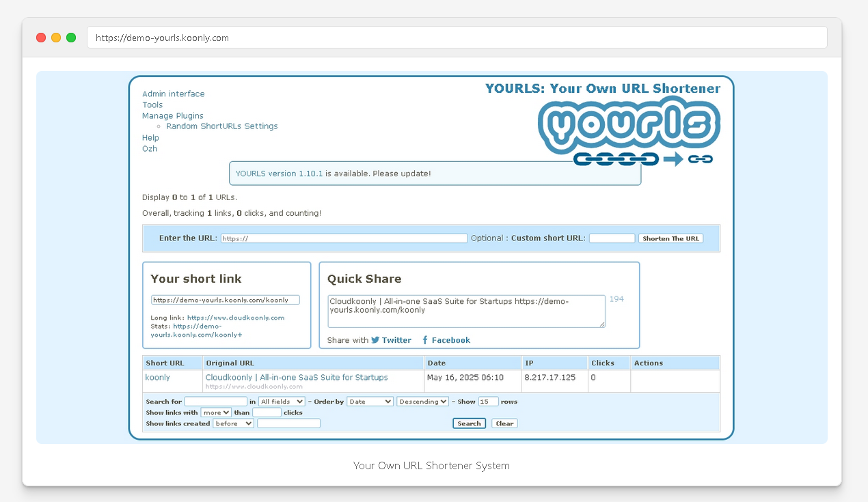Viewport: 868px width, 502px height.
Task: Click the Quick Share character count 194
Action: tap(616, 299)
